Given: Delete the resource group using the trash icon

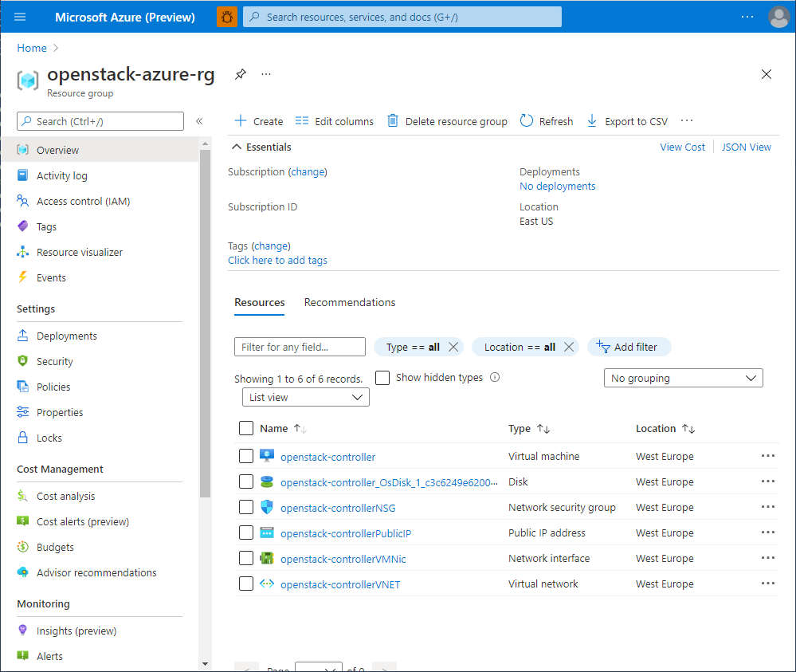Looking at the screenshot, I should click(449, 120).
